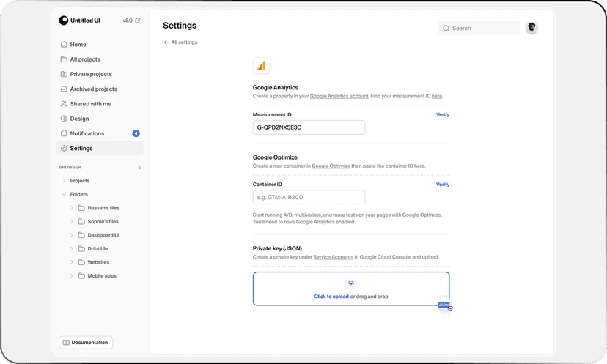The height and width of the screenshot is (364, 607).
Task: Click the All projects folder icon
Action: click(x=64, y=59)
